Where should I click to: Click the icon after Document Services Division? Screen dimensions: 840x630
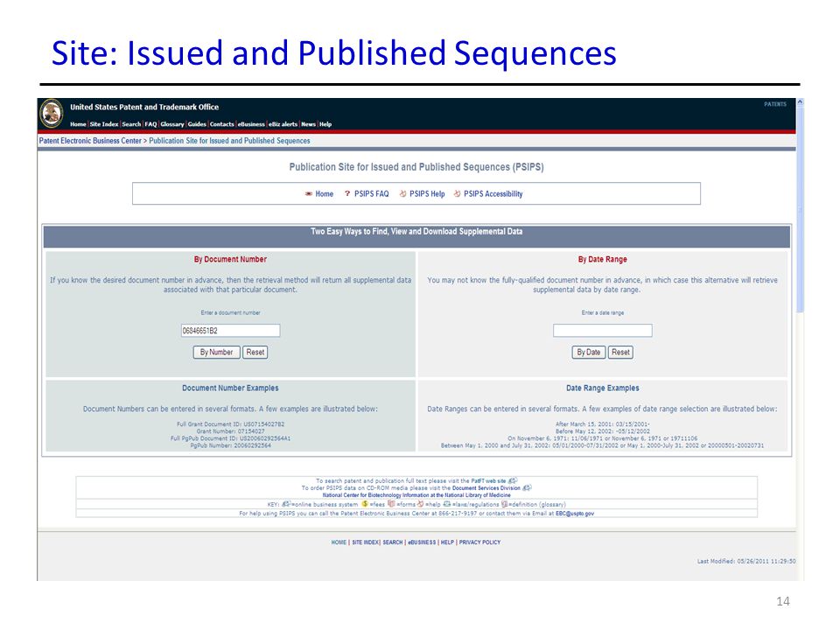click(527, 487)
